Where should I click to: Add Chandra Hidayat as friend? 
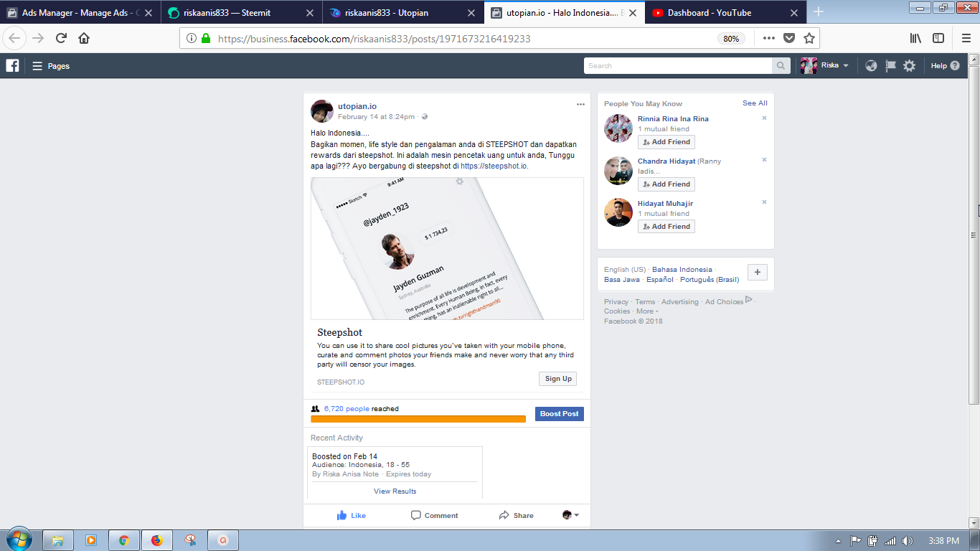[666, 184]
